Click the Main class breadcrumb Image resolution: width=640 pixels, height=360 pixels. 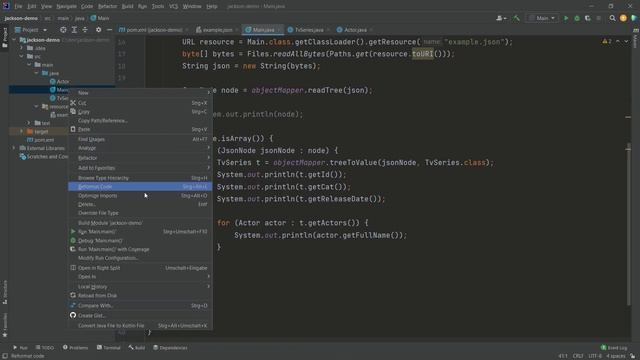coord(100,18)
